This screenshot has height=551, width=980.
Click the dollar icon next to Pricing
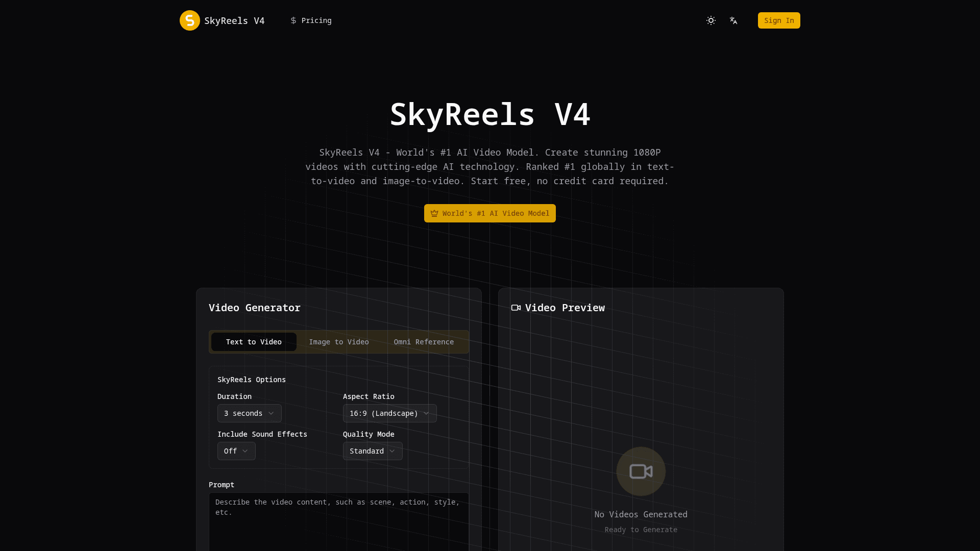(293, 20)
